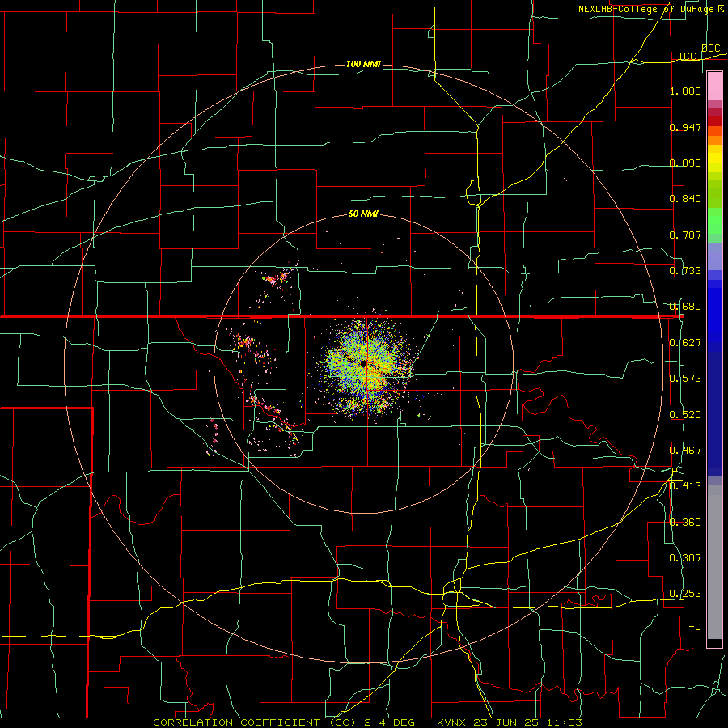Click the black radar site dot at center

pyautogui.click(x=363, y=363)
